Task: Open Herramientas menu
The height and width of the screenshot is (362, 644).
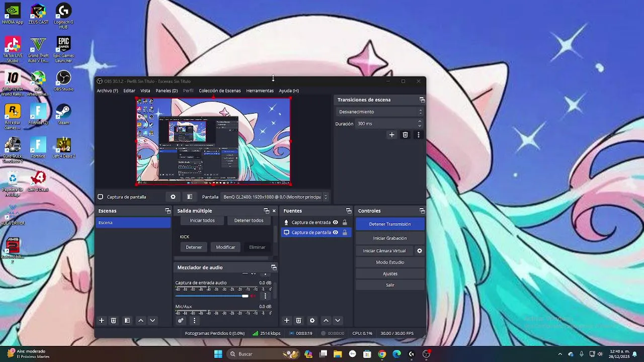Action: point(260,91)
